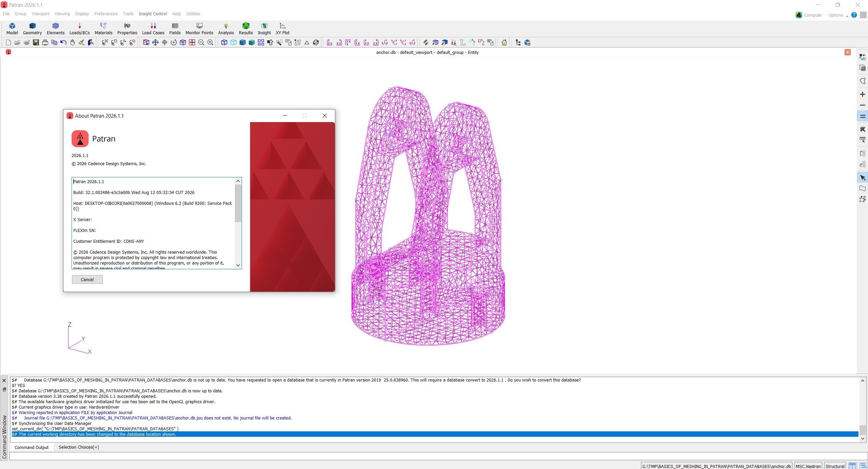The width and height of the screenshot is (868, 469).
Task: Click the Model application icon
Action: click(x=12, y=28)
